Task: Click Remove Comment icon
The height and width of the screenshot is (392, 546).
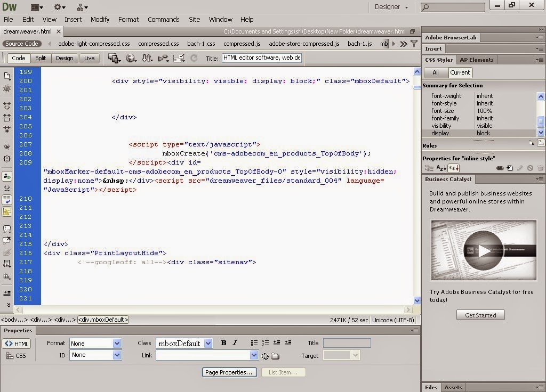Action: click(7, 240)
